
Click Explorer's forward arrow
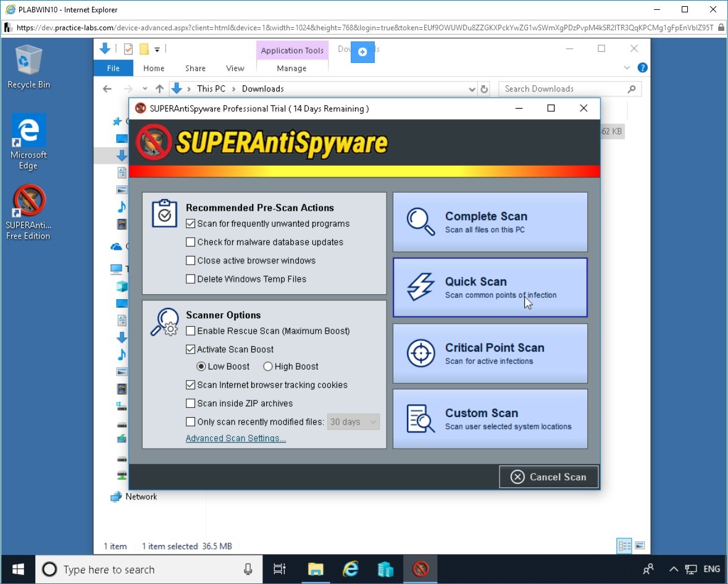pos(128,89)
